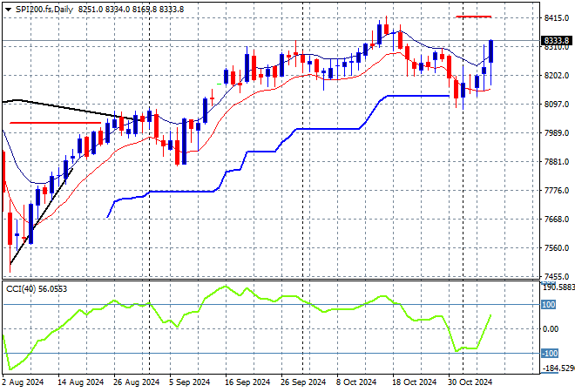The height and width of the screenshot is (392, 575).
Task: Click the 5 Sep 2024 date label
Action: coord(189,382)
